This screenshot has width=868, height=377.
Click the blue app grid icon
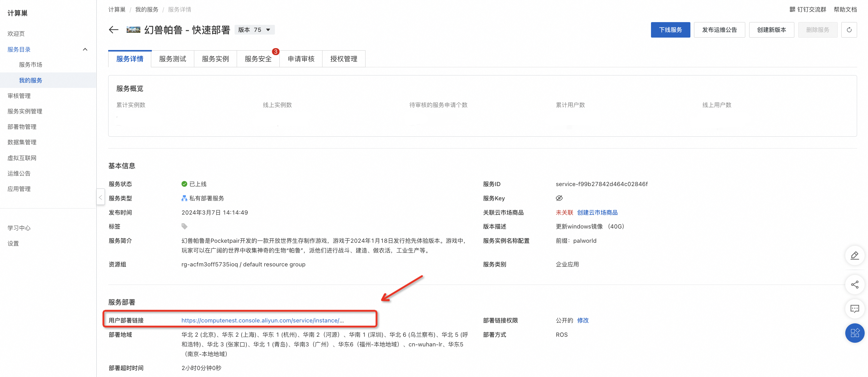click(855, 333)
